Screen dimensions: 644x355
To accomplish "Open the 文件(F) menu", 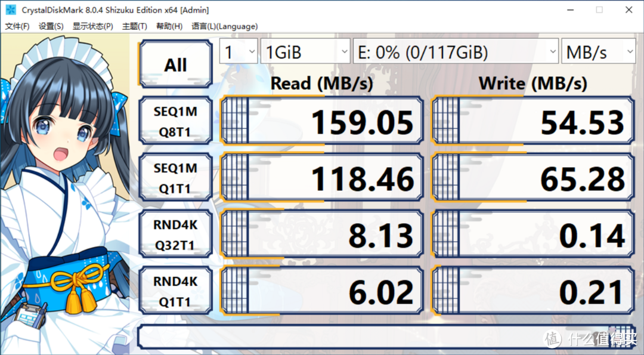I will coord(17,26).
